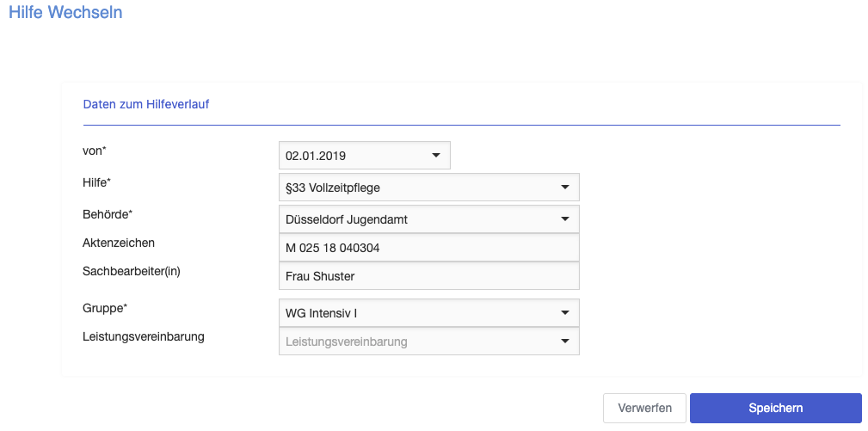868x431 pixels.
Task: Discard changes with the Verwerfen button
Action: [x=644, y=409]
